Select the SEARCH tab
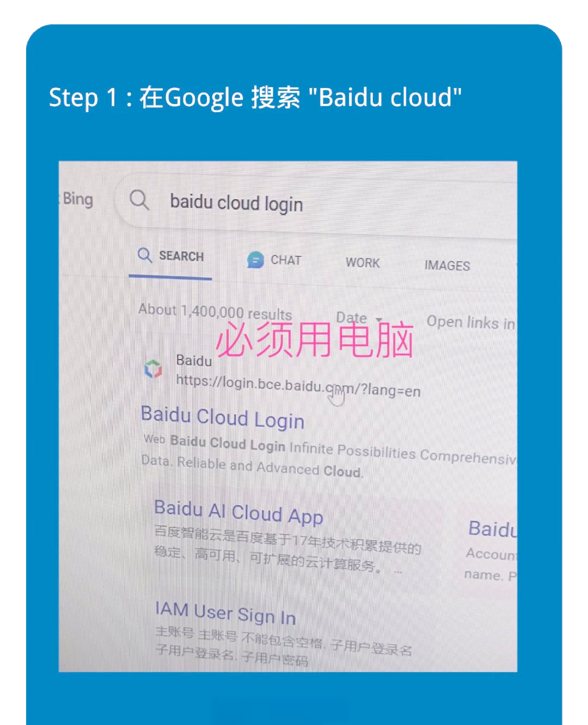The height and width of the screenshot is (725, 588). coord(171,256)
